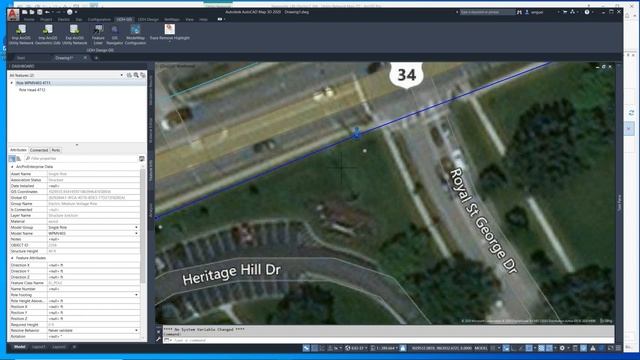Open the AutoCAD application menu logo
This screenshot has height=360, width=640.
tap(13, 15)
